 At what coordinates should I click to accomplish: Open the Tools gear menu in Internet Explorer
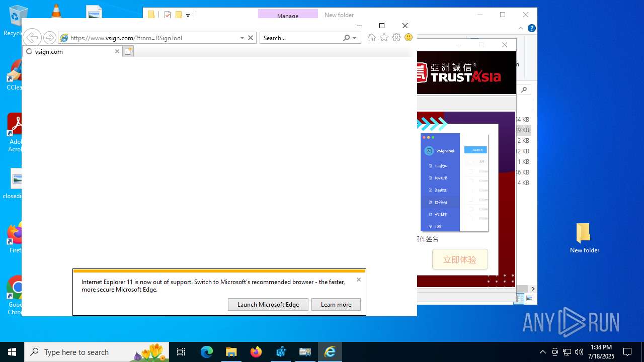[x=396, y=38]
